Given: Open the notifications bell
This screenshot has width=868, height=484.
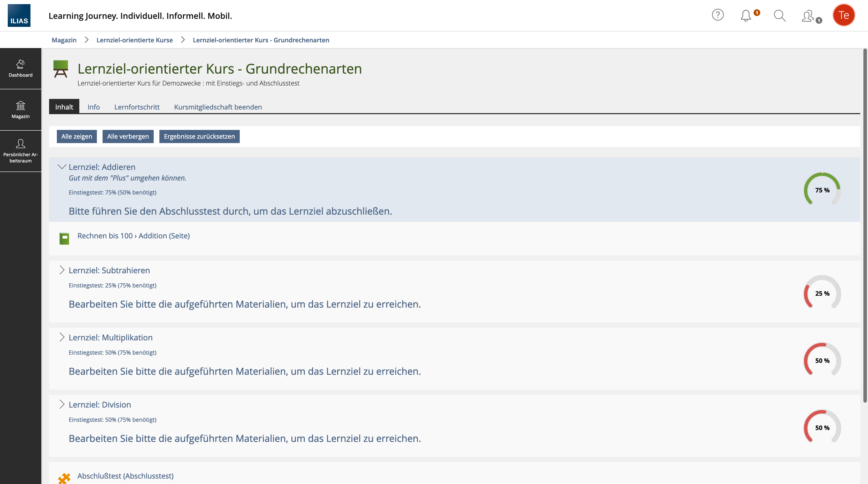Looking at the screenshot, I should point(746,15).
